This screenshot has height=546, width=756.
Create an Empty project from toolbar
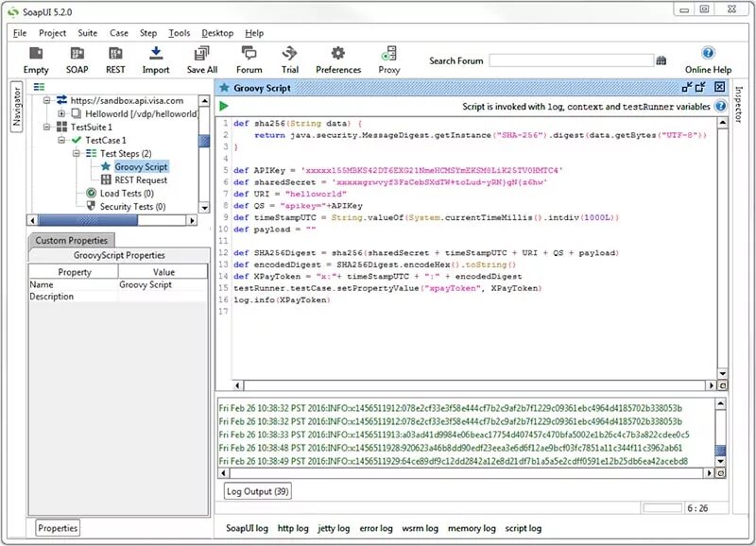point(36,60)
